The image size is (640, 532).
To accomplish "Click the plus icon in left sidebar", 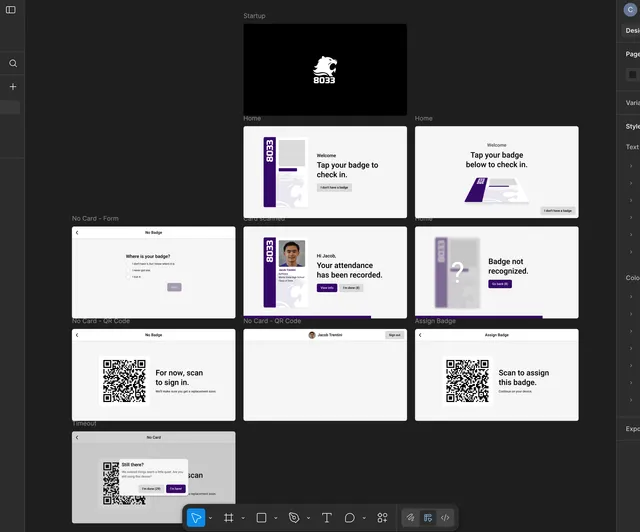I will 13,87.
